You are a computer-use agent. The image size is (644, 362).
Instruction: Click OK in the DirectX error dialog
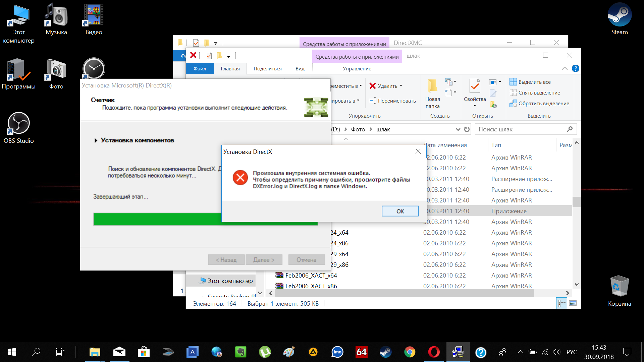400,211
